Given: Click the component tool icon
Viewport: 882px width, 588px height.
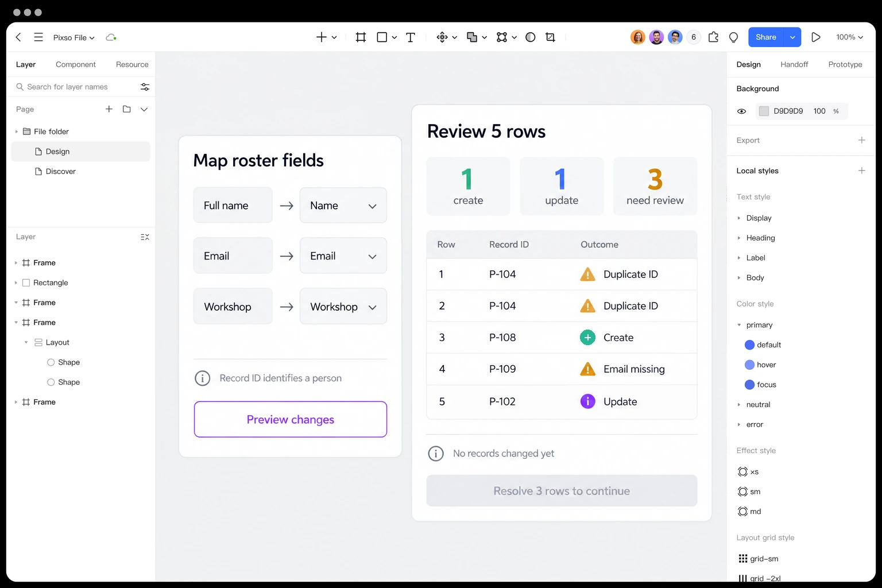Looking at the screenshot, I should (x=442, y=37).
